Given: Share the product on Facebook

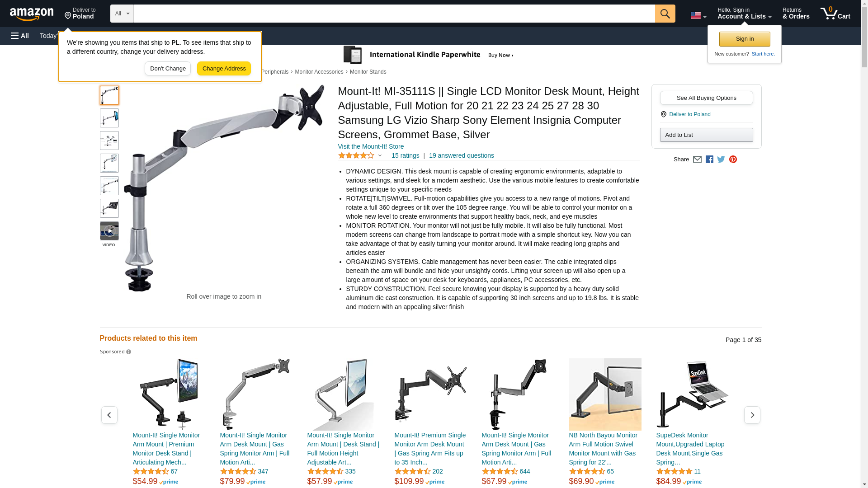Looking at the screenshot, I should (709, 159).
